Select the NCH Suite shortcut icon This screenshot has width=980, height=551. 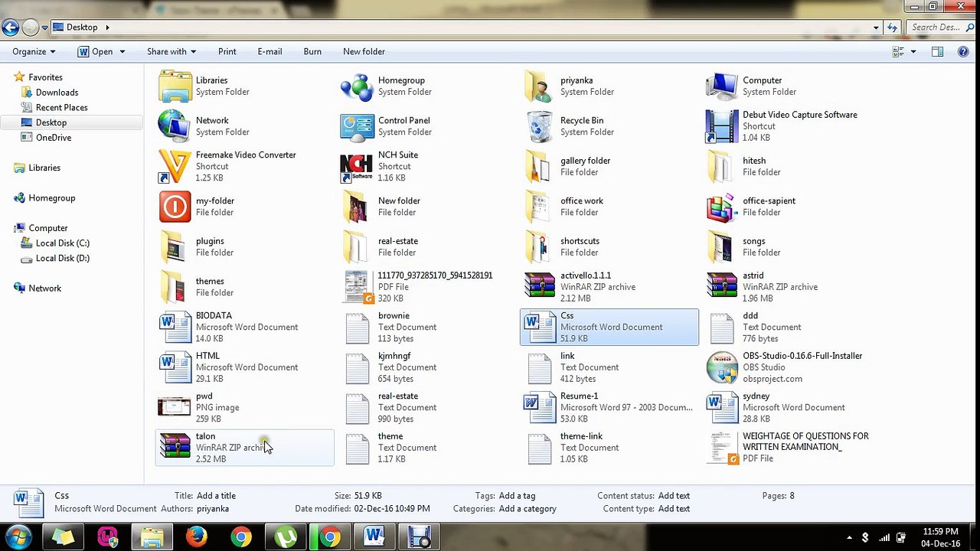pyautogui.click(x=357, y=166)
